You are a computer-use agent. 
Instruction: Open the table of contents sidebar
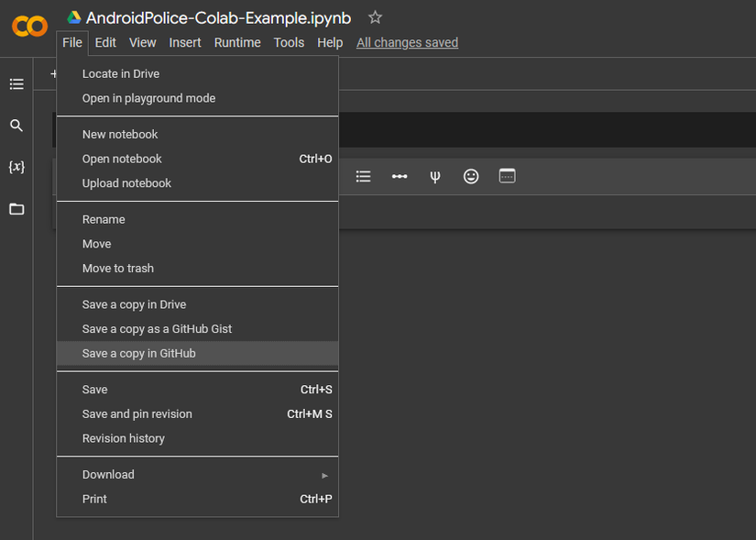click(x=16, y=83)
